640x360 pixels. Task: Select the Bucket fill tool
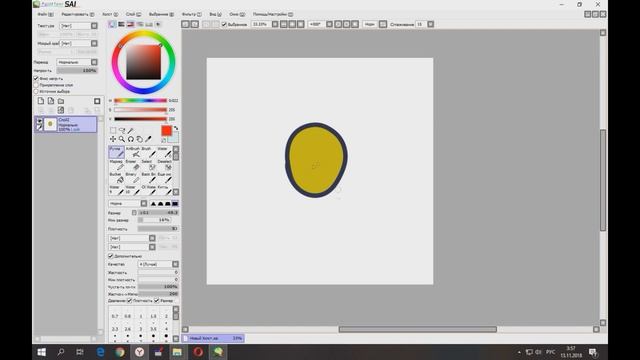[117, 178]
